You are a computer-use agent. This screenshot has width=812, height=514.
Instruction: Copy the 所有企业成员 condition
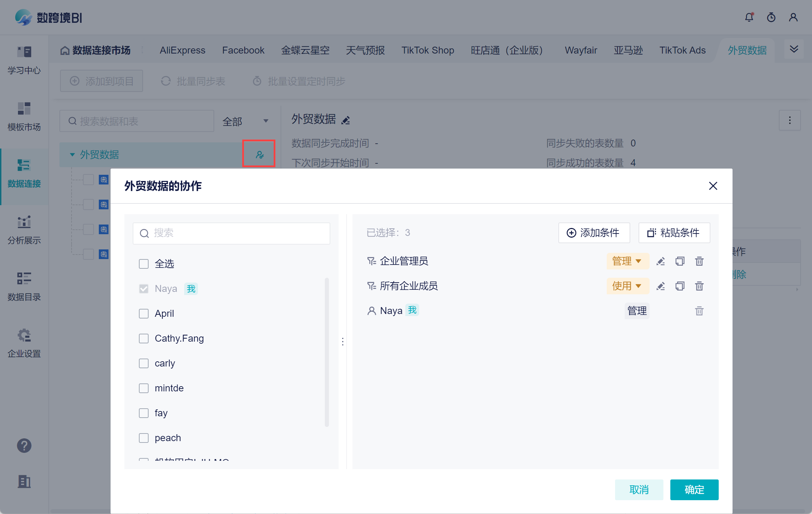(680, 286)
